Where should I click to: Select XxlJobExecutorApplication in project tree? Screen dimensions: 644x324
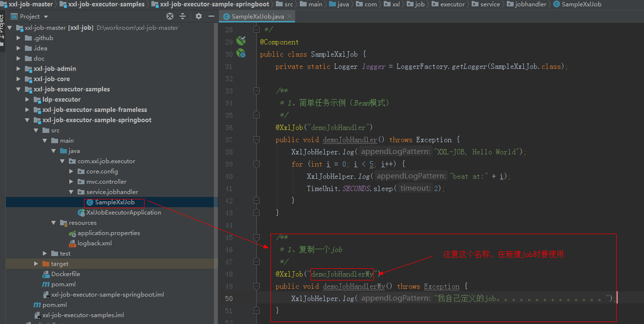click(x=124, y=213)
